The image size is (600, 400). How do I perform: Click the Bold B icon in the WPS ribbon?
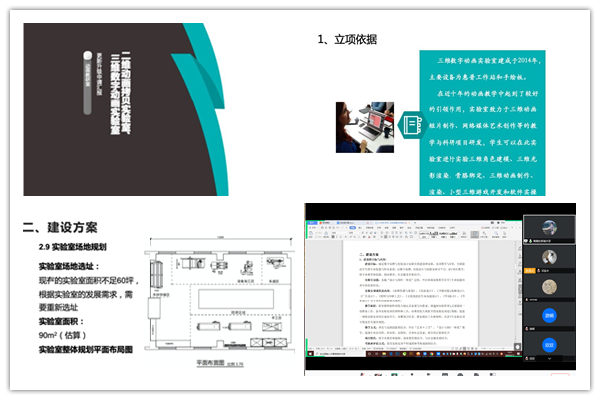(333, 237)
